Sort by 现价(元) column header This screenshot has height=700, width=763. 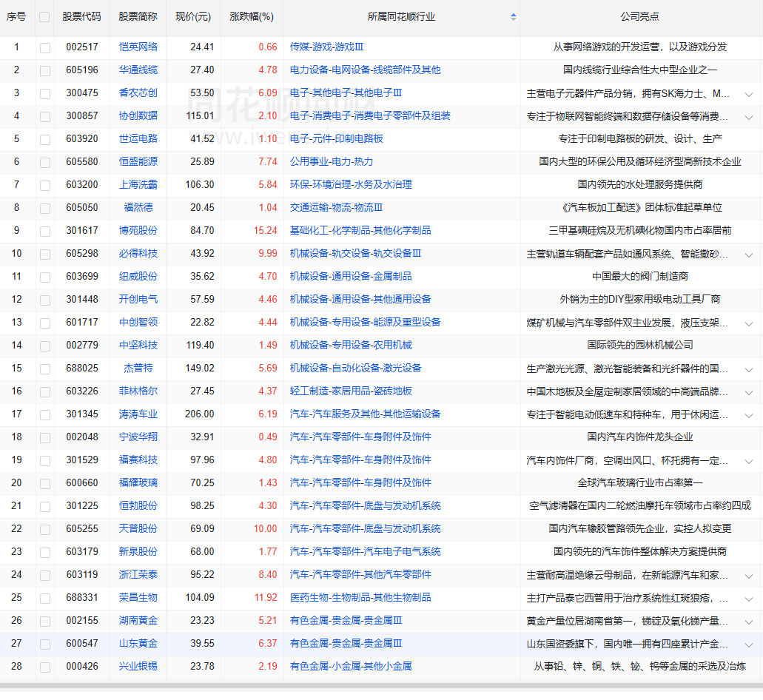click(x=193, y=16)
